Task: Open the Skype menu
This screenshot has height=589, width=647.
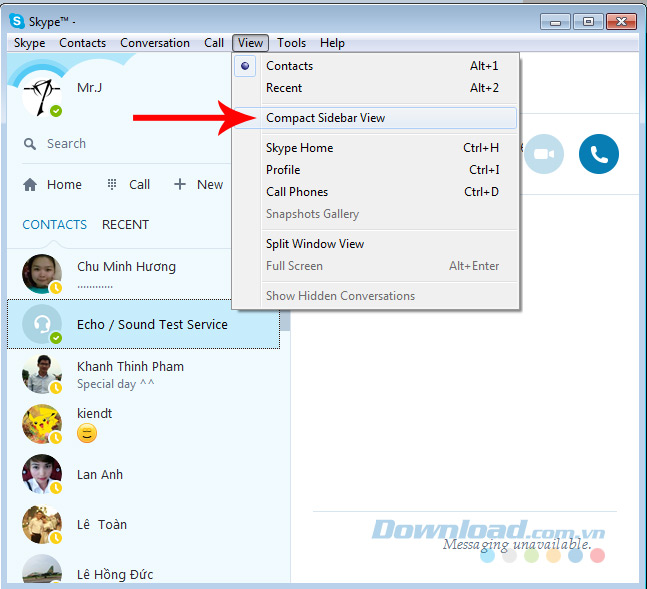Action: pos(29,43)
